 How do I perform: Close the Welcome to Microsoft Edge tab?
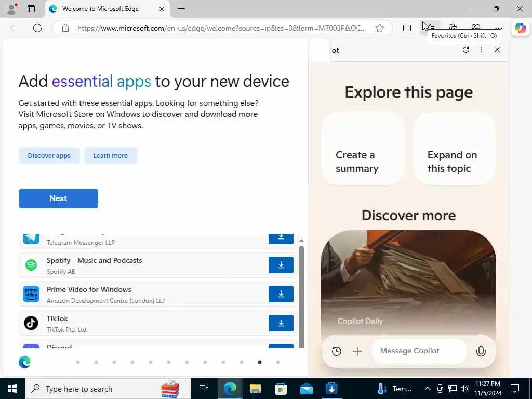[x=162, y=9]
